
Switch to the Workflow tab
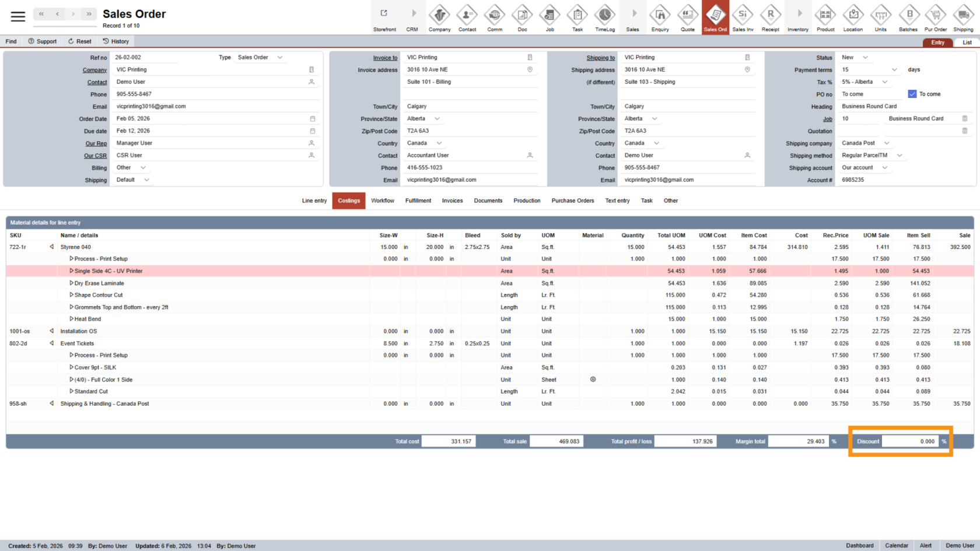383,201
